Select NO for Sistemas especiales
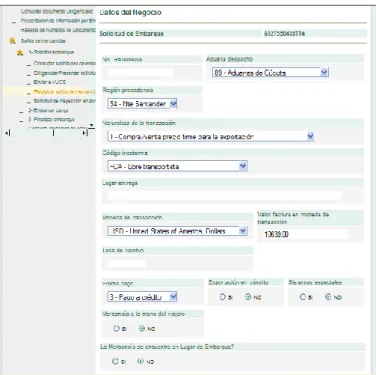 328,297
